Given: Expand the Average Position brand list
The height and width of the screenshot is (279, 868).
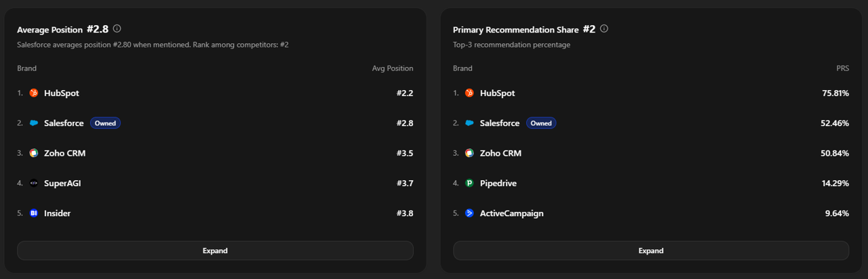Looking at the screenshot, I should click(x=215, y=251).
